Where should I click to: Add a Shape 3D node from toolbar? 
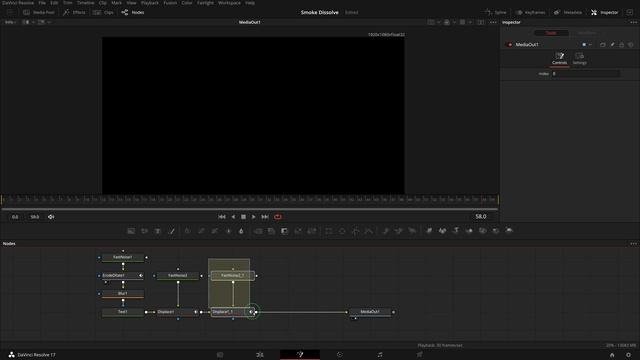click(x=442, y=231)
